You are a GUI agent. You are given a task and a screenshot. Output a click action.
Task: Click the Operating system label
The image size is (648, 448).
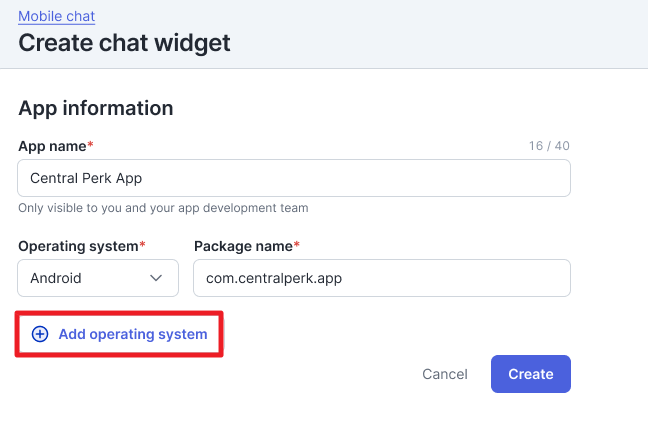point(78,245)
